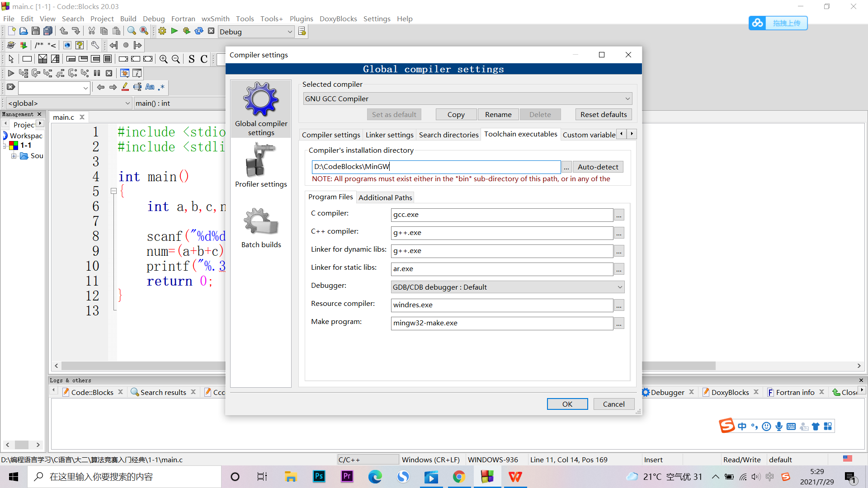
Task: Click the Rebuild blue arrows icon
Action: [x=199, y=31]
